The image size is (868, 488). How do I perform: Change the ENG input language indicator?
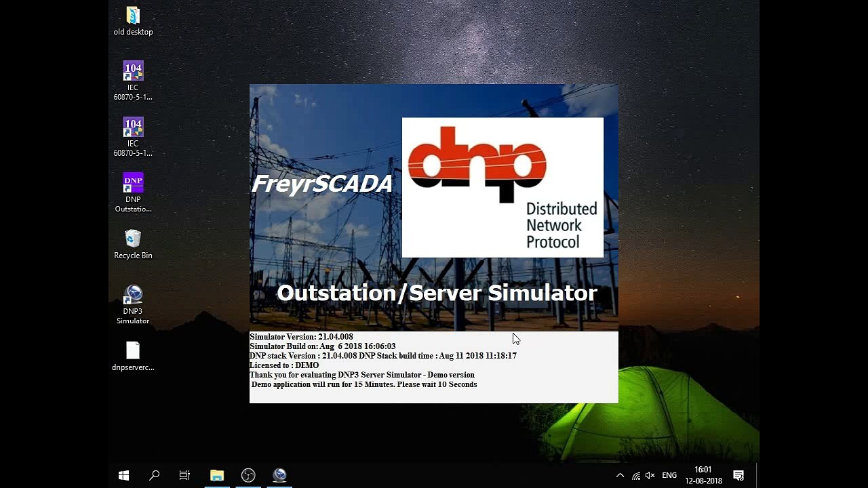coord(669,476)
